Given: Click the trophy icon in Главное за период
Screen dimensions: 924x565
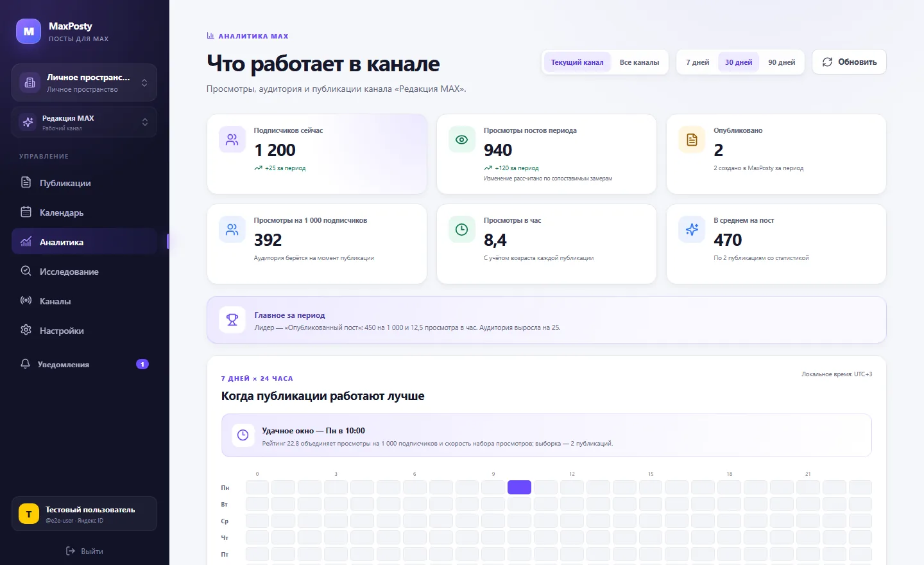Looking at the screenshot, I should point(232,320).
